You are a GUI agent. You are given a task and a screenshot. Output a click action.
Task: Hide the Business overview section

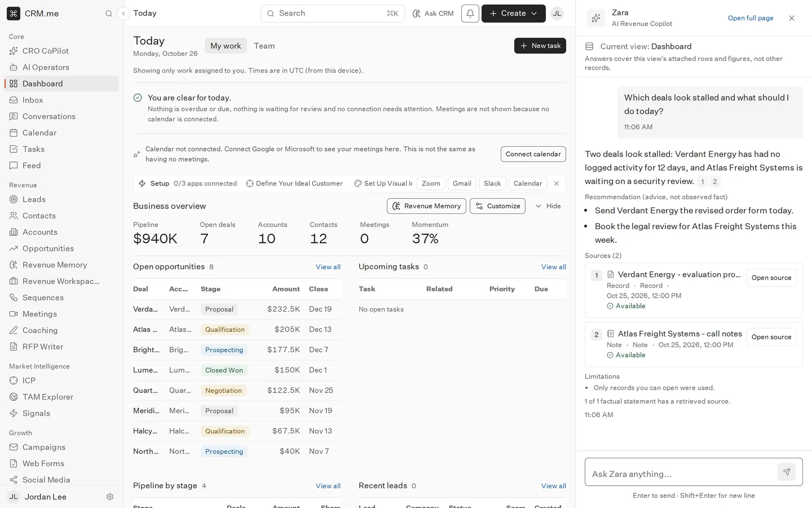pos(548,206)
